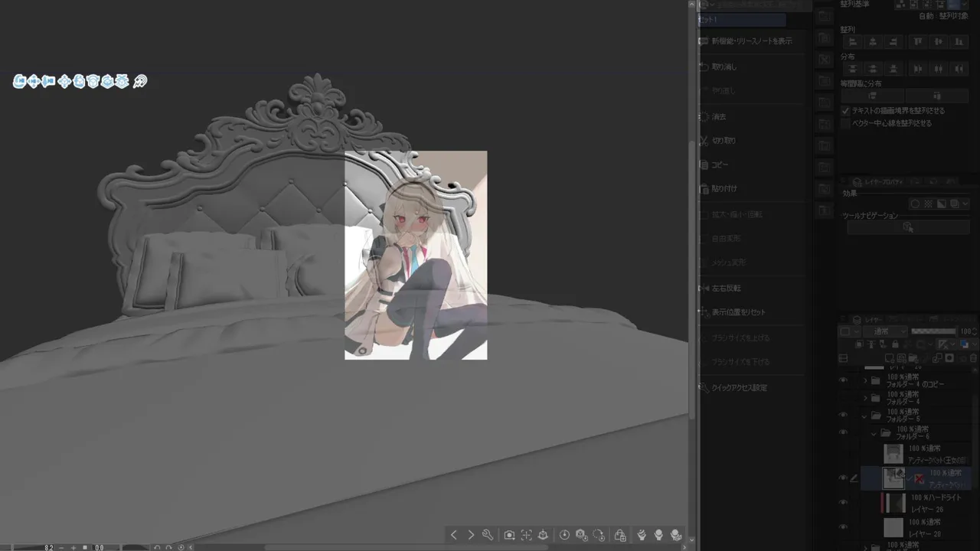This screenshot has height=551, width=980.
Task: Click show new features and release notes
Action: (752, 41)
